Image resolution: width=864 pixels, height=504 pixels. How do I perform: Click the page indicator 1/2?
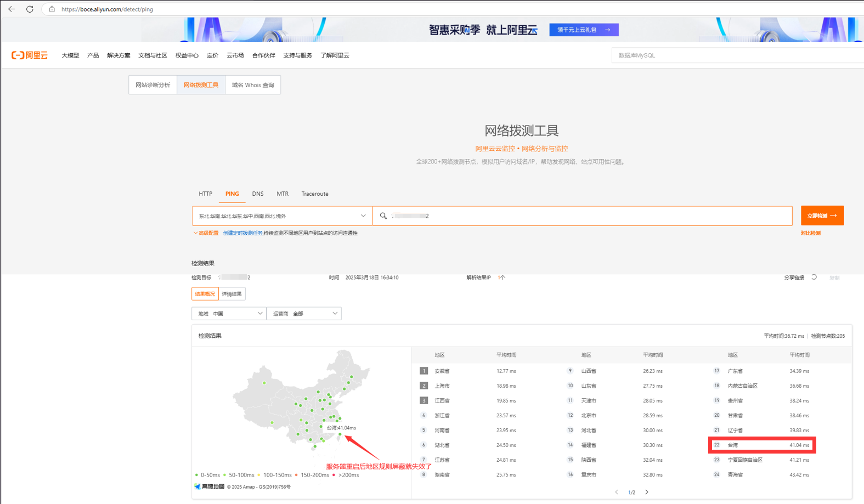(x=631, y=492)
